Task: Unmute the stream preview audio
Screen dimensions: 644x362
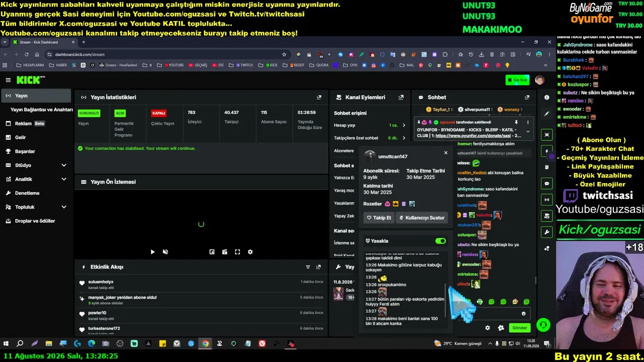Action: (x=165, y=252)
